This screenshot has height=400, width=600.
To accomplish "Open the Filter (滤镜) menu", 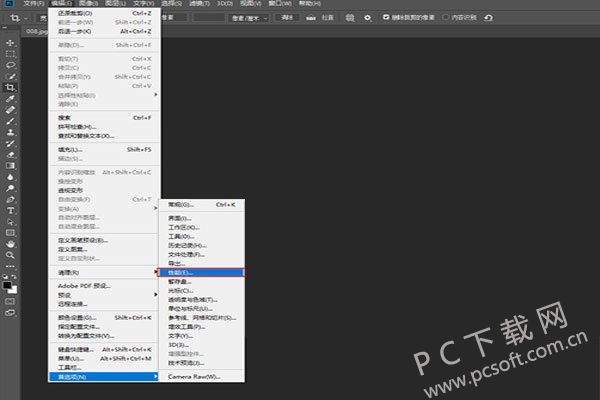I will [x=199, y=3].
